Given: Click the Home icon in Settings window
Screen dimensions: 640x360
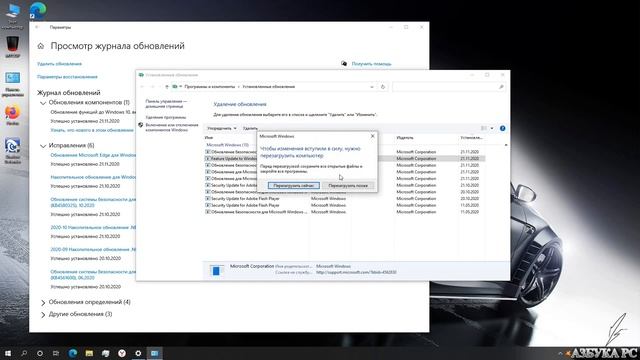Looking at the screenshot, I should click(40, 46).
